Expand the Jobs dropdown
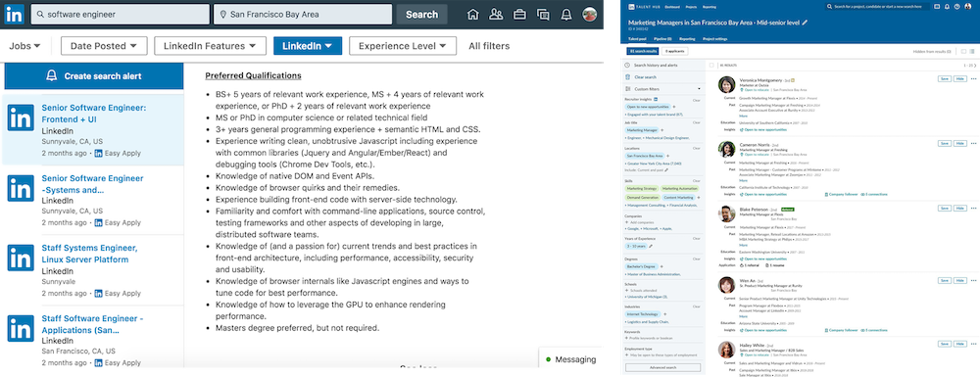This screenshot has width=980, height=377. (x=25, y=46)
